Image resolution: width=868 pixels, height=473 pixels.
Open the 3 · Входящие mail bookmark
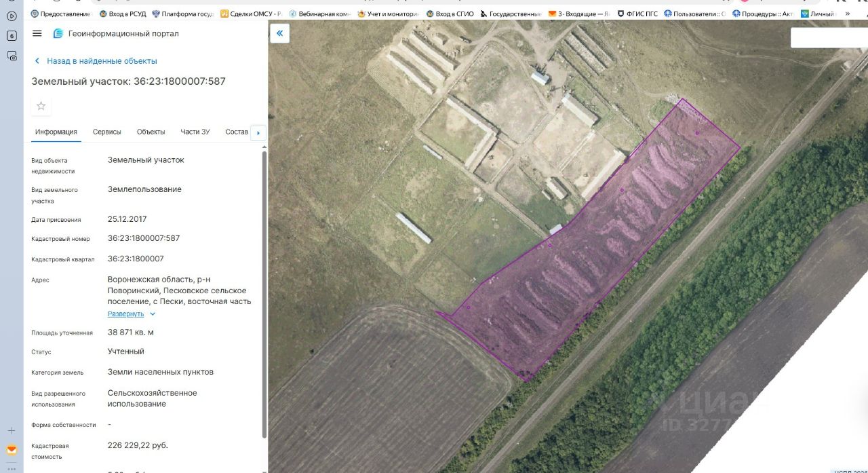click(x=579, y=14)
